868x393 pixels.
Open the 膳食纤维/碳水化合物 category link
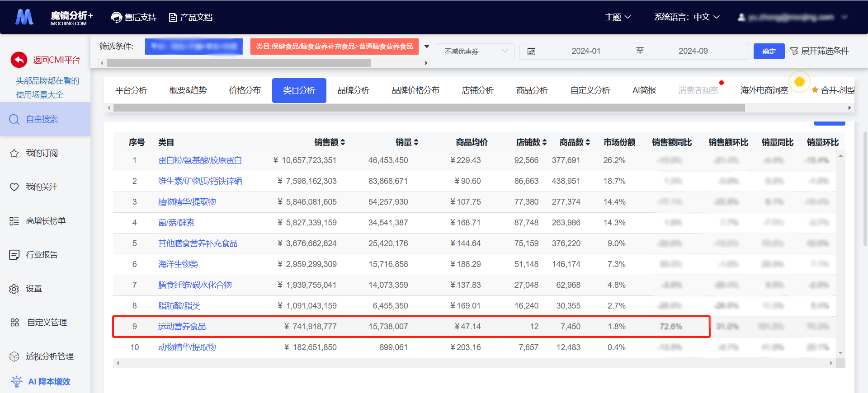195,285
